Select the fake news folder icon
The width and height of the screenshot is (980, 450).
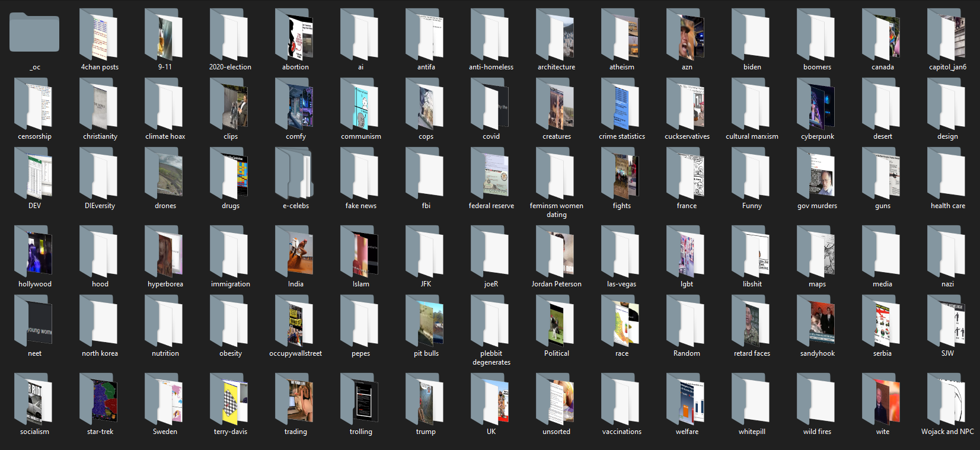coord(360,173)
